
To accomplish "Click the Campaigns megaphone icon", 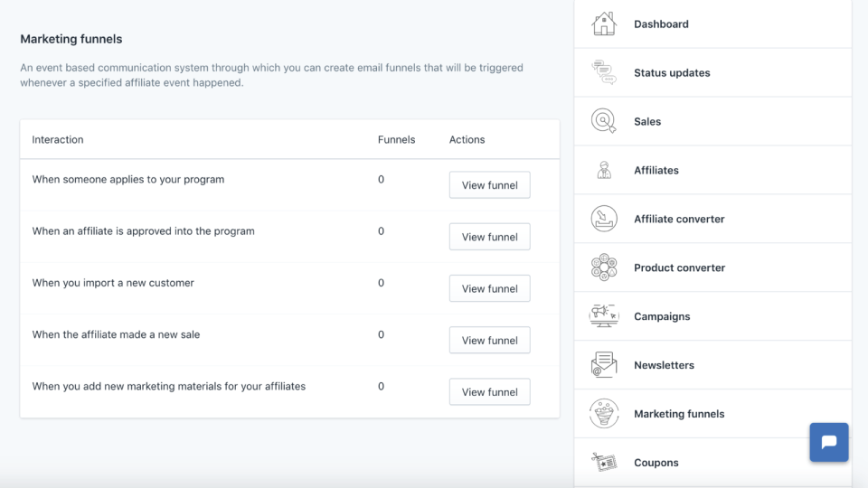I will pos(604,316).
